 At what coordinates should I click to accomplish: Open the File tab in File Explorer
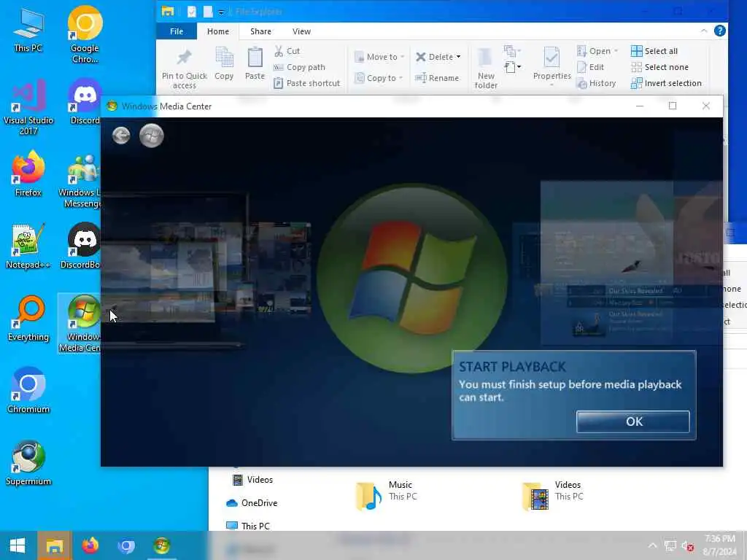[x=177, y=31]
